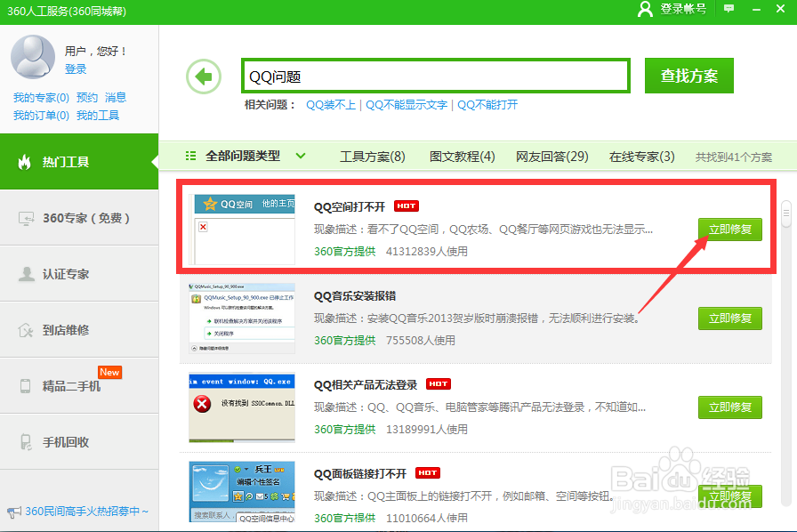Click the feedback chat bubble icon

[729, 9]
